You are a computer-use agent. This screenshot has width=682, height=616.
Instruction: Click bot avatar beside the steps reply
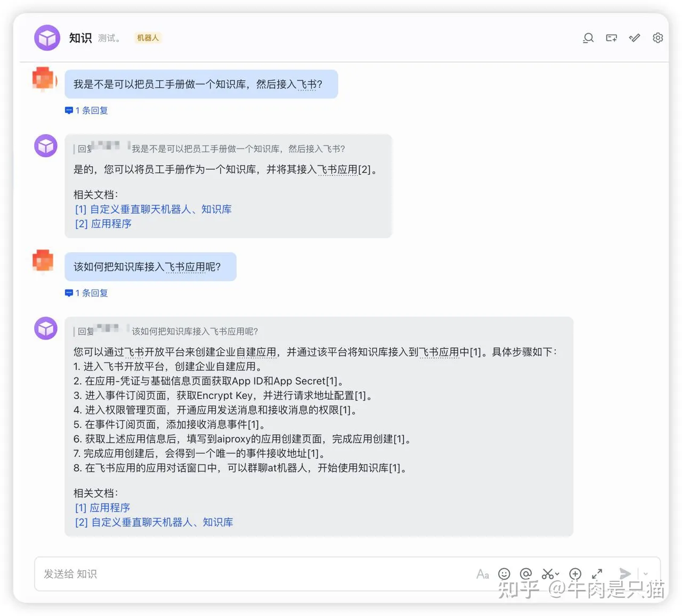46,328
